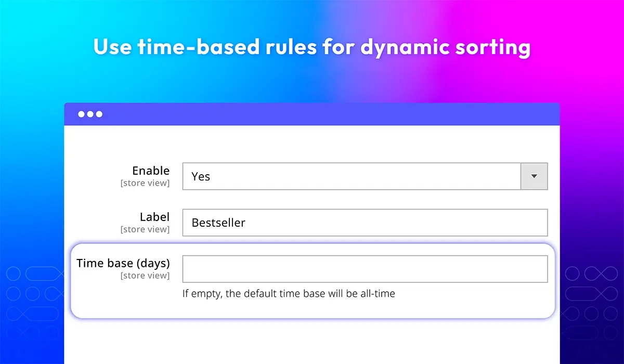Viewport: 624px width, 364px height.
Task: Click [store view] scope under Time base
Action: [x=145, y=276]
